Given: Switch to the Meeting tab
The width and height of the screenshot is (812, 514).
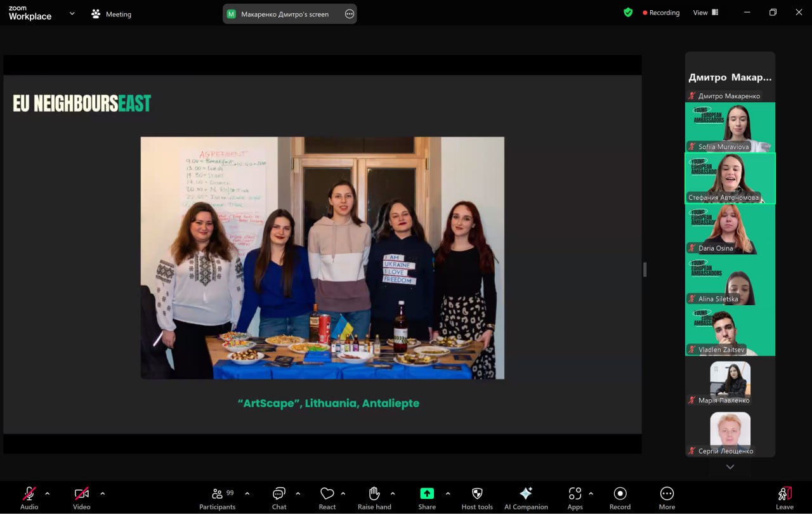Looking at the screenshot, I should pos(112,14).
